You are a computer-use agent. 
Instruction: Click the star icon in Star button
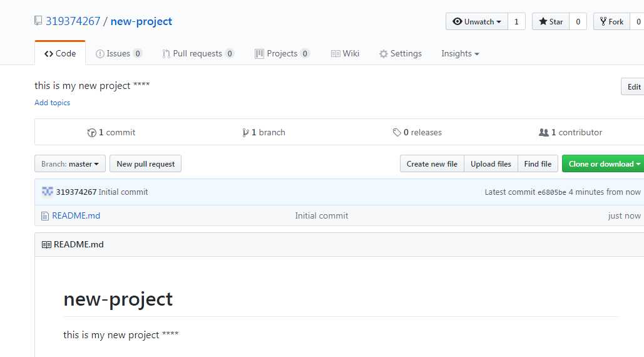[x=543, y=21]
